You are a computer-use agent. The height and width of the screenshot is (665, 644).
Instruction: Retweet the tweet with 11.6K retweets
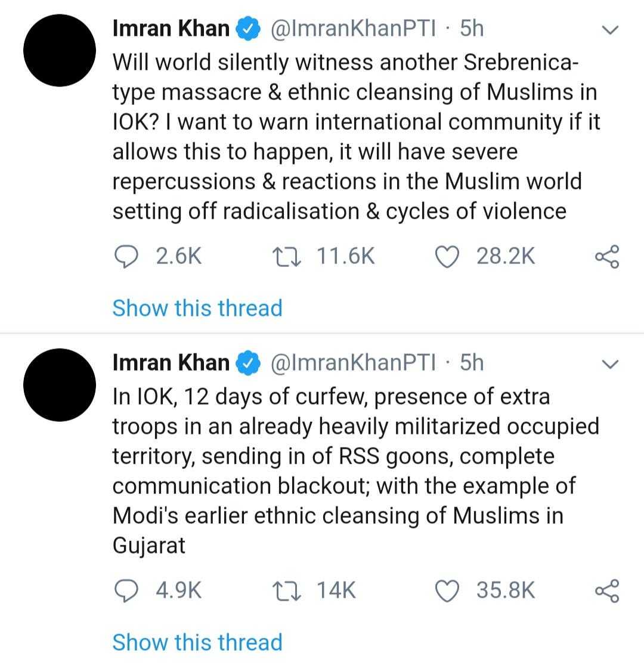[287, 257]
